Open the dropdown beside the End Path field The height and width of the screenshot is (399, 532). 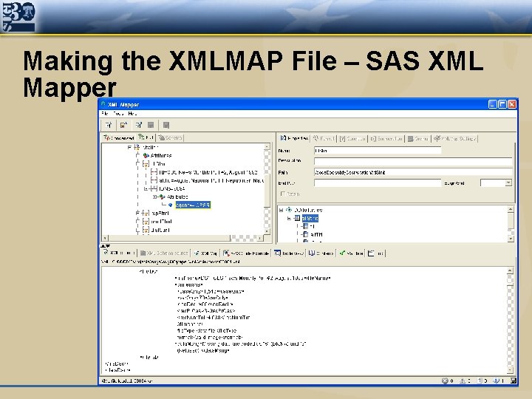tap(508, 183)
